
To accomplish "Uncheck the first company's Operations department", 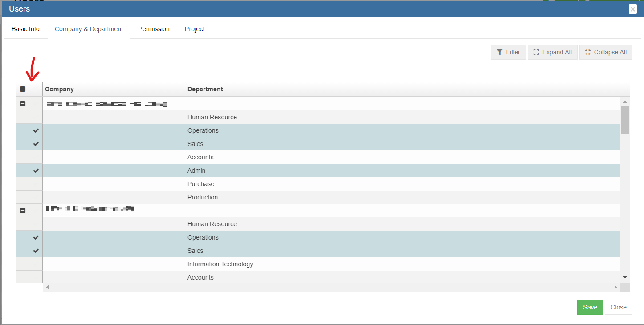I will pos(36,130).
